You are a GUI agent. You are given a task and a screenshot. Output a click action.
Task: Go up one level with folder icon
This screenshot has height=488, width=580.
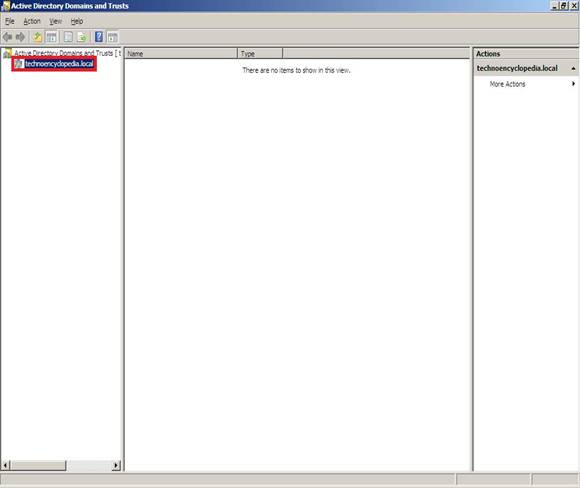pyautogui.click(x=37, y=37)
